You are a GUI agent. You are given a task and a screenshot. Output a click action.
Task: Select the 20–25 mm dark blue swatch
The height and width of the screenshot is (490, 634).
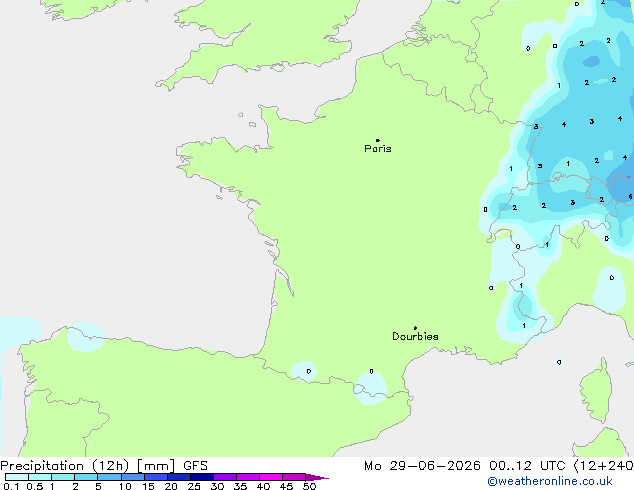tap(179, 477)
